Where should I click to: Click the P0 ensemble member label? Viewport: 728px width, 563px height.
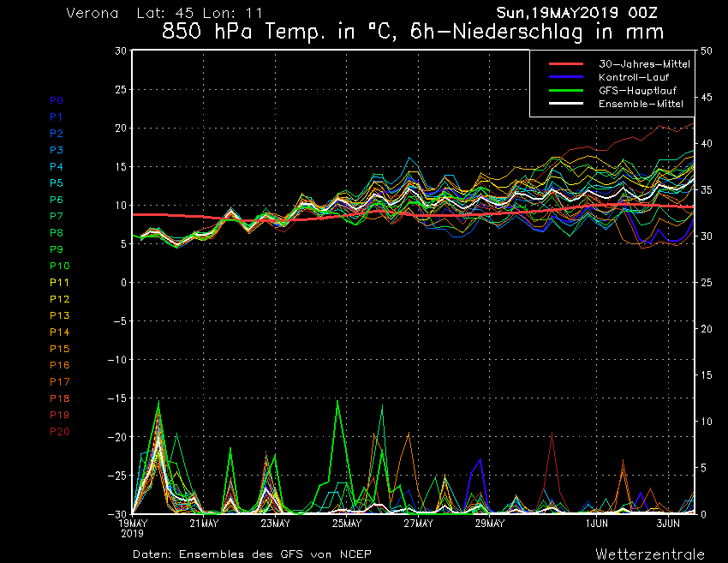coord(57,100)
